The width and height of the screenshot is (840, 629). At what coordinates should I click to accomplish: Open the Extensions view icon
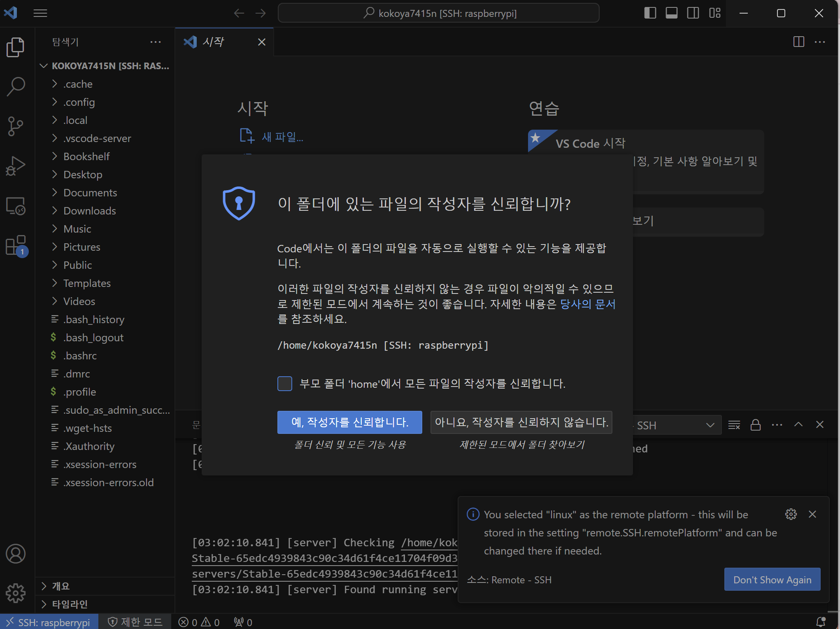(16, 245)
